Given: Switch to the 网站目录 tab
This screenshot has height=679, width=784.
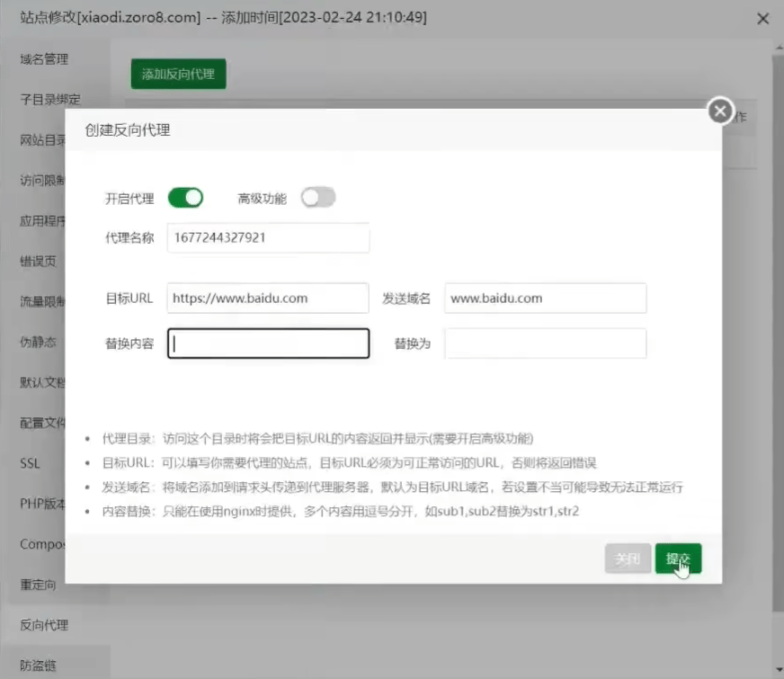Looking at the screenshot, I should [43, 140].
